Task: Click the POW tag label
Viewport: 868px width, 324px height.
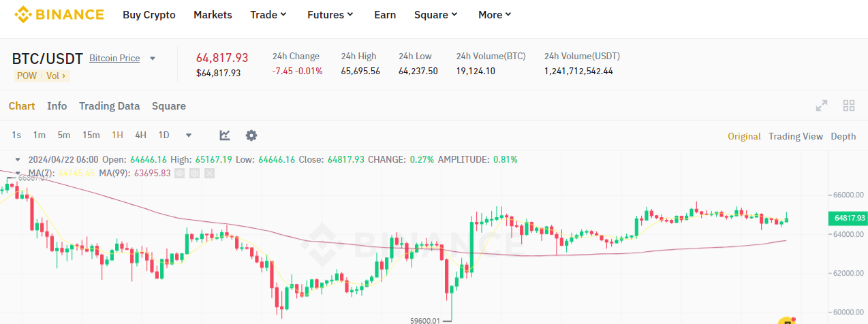Action: [27, 76]
